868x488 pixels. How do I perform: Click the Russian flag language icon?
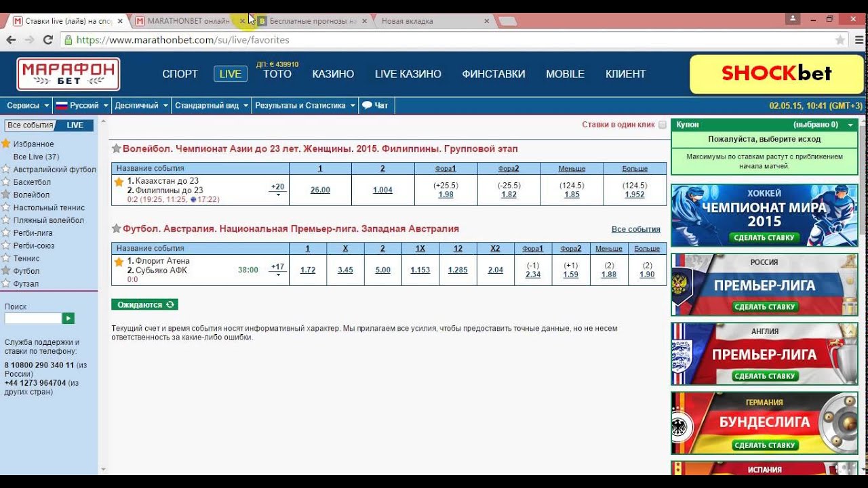coord(62,106)
